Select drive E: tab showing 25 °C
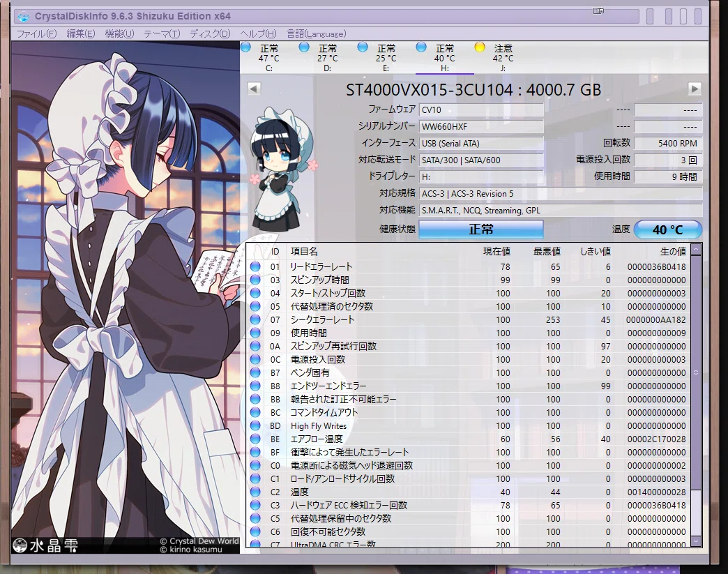This screenshot has width=728, height=574. coord(386,58)
